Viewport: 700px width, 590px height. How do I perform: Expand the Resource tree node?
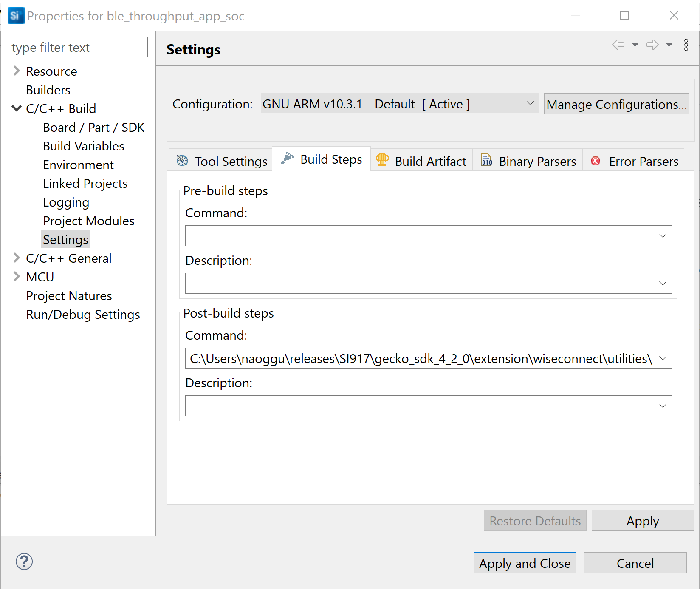tap(17, 71)
